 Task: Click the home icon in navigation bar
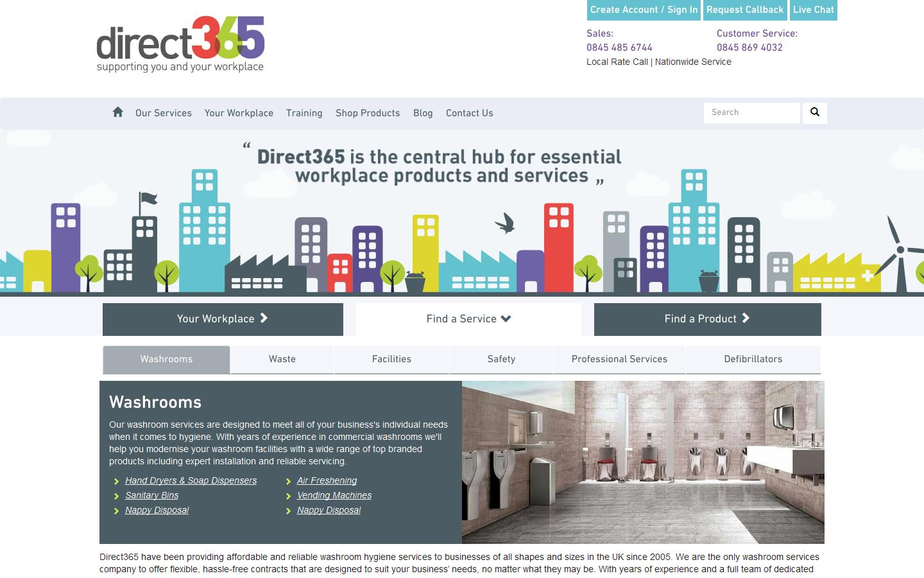pos(117,112)
